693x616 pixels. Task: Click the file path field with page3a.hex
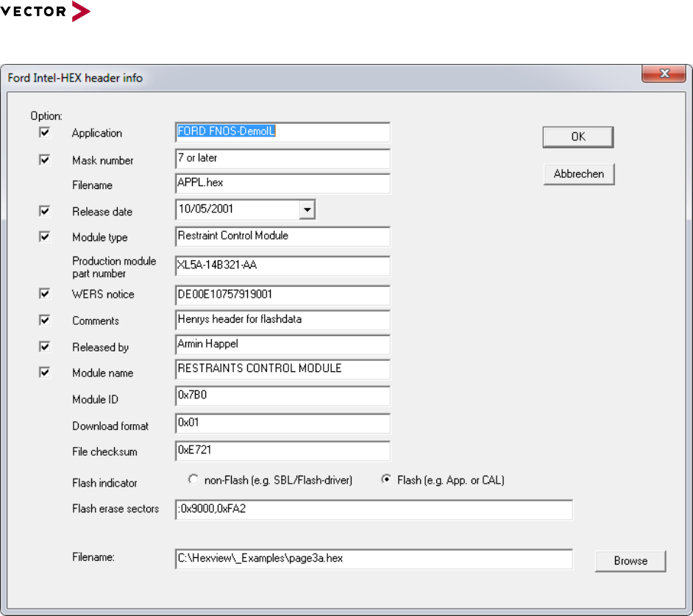(x=374, y=559)
